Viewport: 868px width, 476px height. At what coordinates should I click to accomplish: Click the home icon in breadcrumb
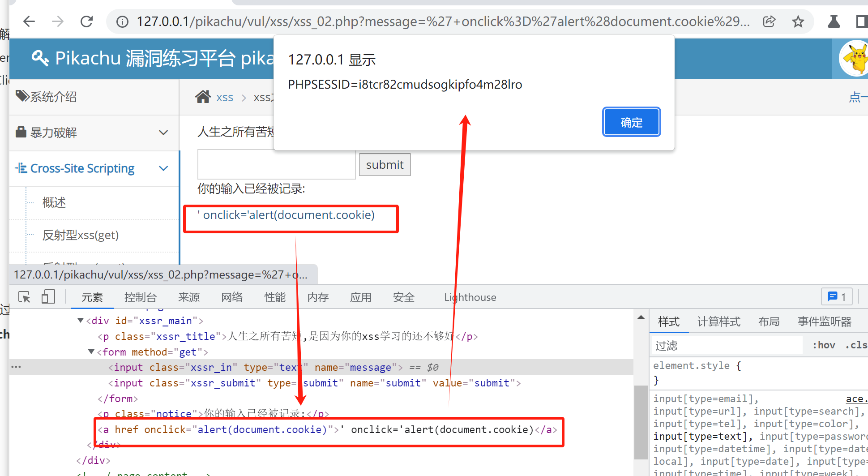click(203, 97)
